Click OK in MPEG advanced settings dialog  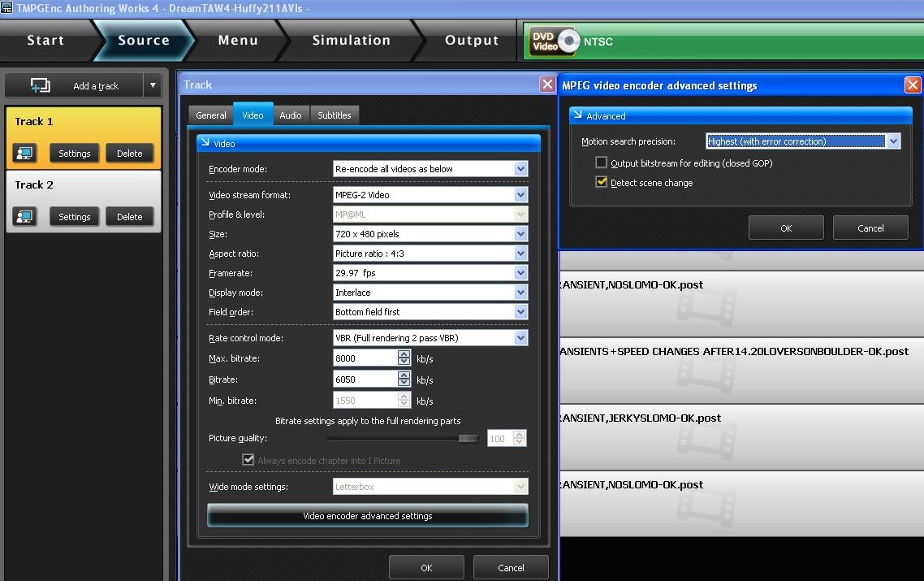786,228
